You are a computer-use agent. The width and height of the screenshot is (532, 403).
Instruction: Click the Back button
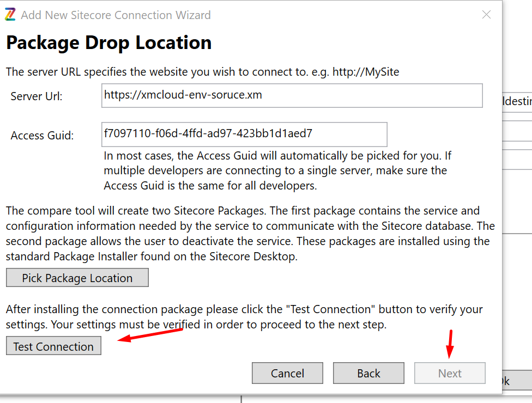pyautogui.click(x=368, y=373)
